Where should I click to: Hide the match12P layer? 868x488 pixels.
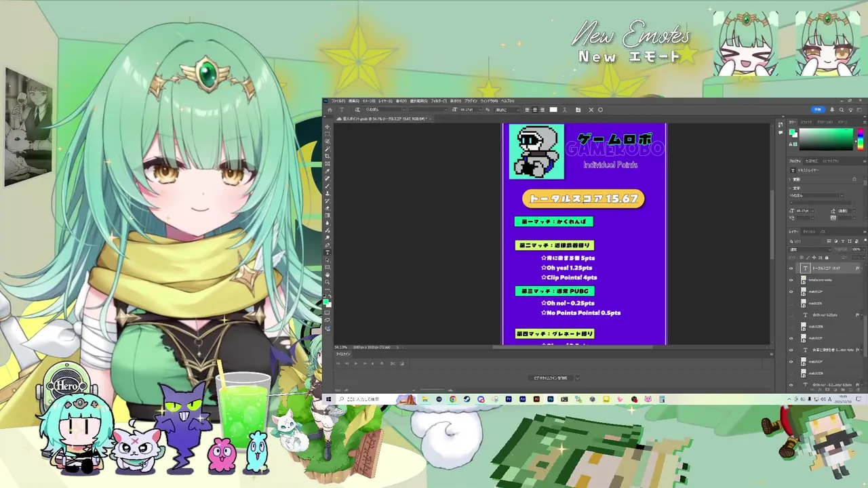coord(791,291)
